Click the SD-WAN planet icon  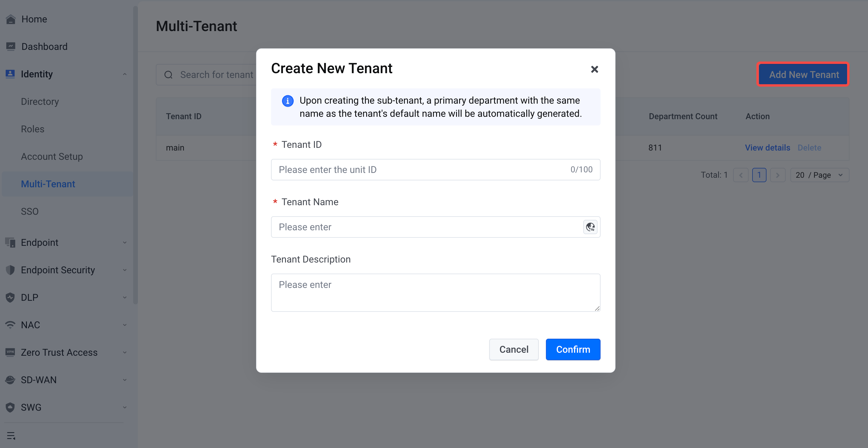[10, 380]
